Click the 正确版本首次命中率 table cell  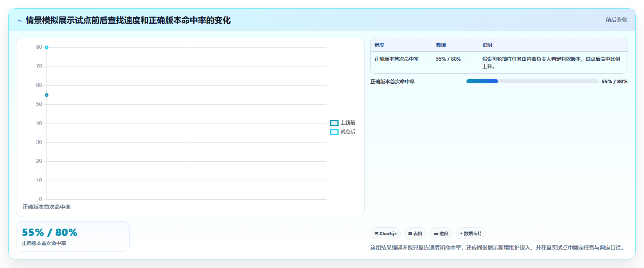pyautogui.click(x=397, y=59)
